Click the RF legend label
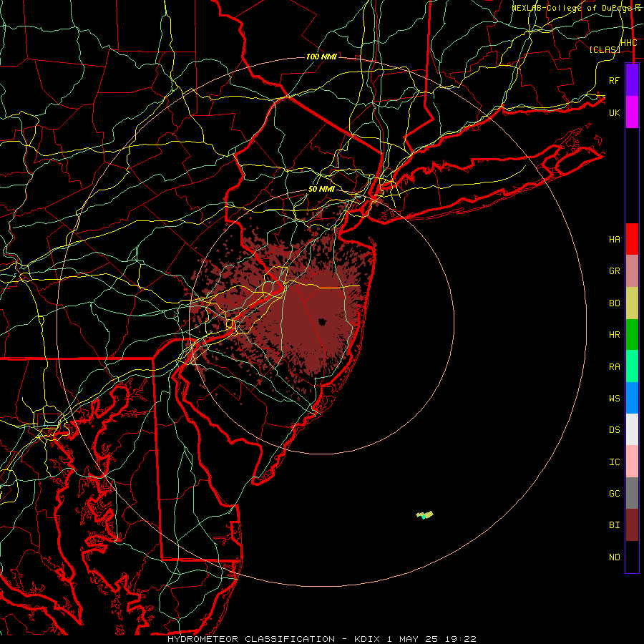Screen dimensions: 644x644 (614, 80)
